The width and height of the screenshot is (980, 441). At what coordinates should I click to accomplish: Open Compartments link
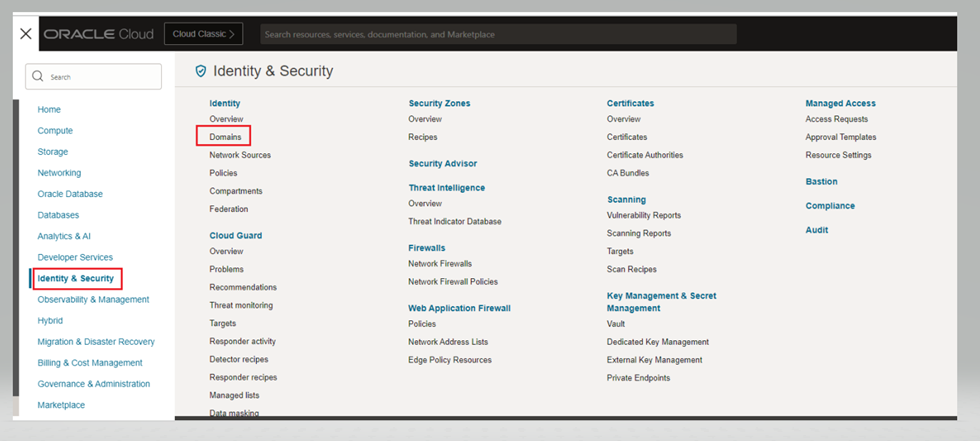pos(236,191)
